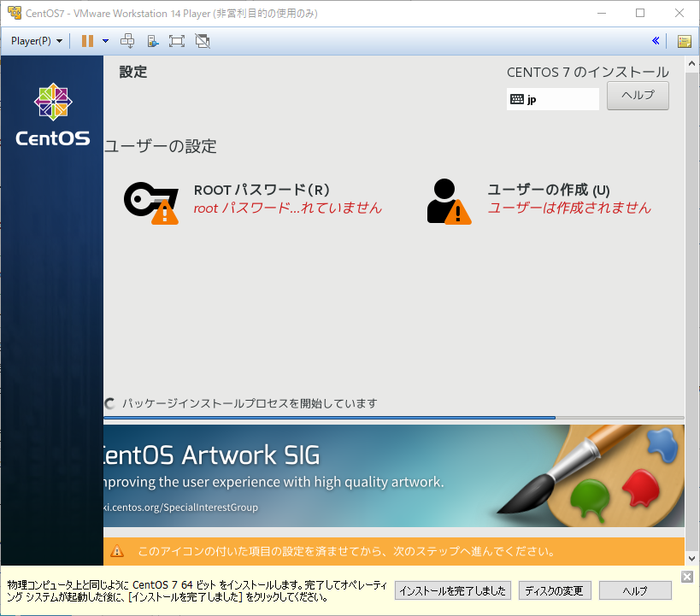Click the 設定 heading
The height and width of the screenshot is (616, 700).
click(x=133, y=72)
